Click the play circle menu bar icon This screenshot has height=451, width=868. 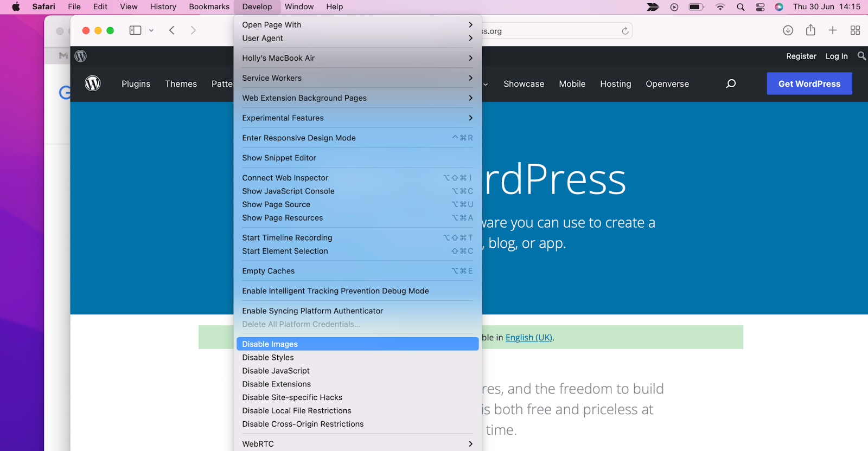coord(674,7)
